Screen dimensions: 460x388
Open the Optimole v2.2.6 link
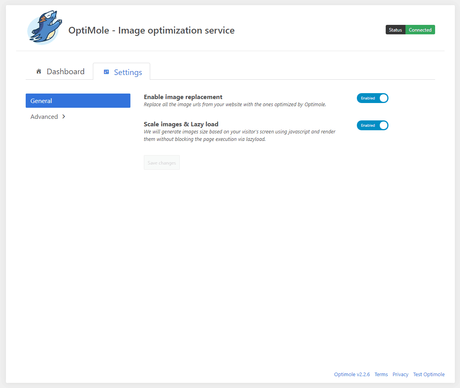click(x=352, y=374)
